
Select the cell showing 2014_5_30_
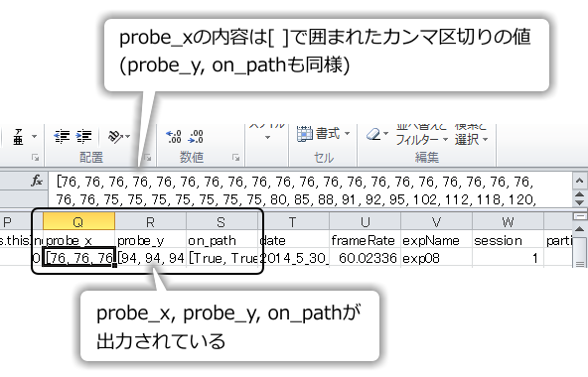(293, 258)
